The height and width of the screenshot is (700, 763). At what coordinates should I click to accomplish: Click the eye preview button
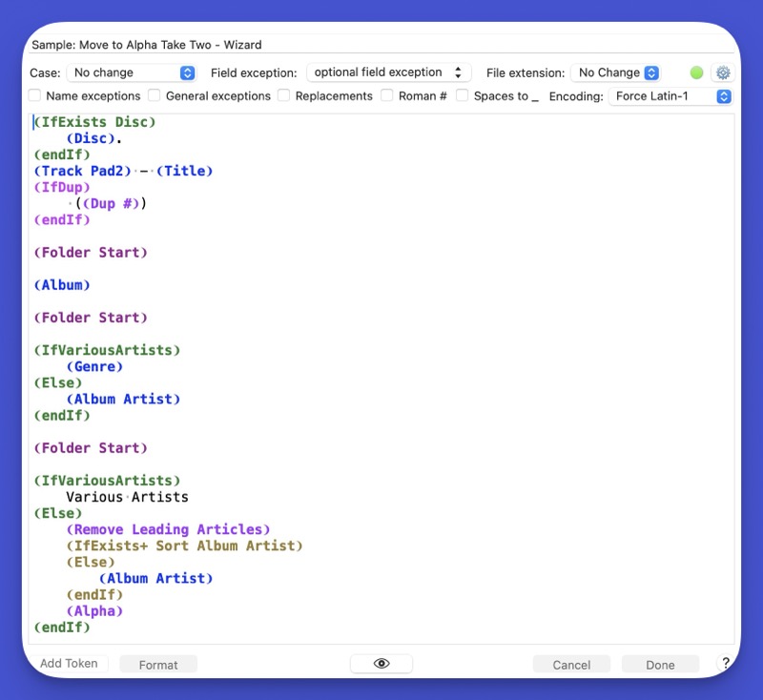click(x=381, y=664)
